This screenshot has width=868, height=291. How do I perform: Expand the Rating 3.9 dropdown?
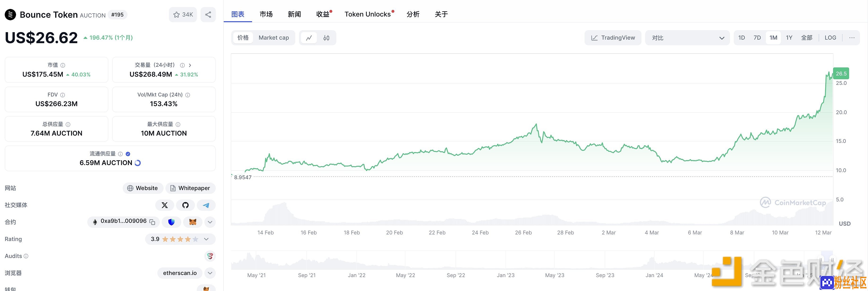[180, 239]
